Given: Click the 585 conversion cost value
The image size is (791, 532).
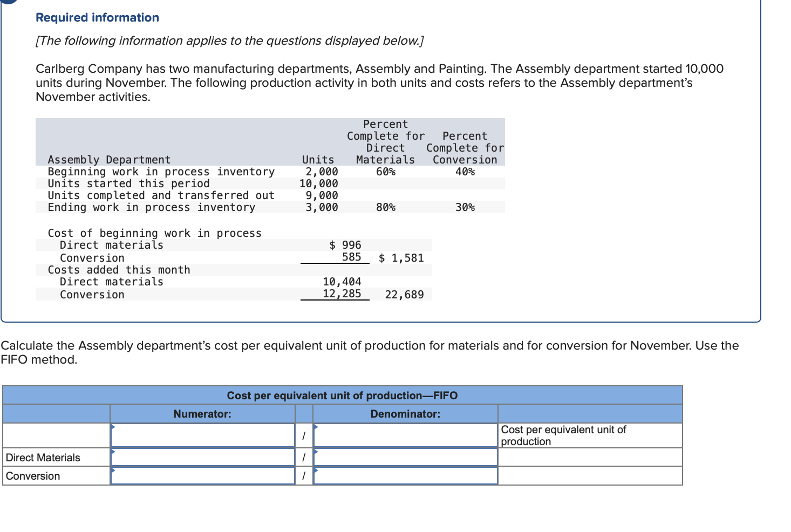Looking at the screenshot, I should coord(352,257).
